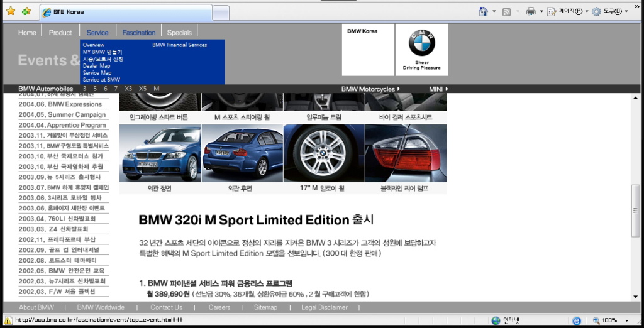Select the BMW Korea browser tab
The image size is (644, 328).
126,12
